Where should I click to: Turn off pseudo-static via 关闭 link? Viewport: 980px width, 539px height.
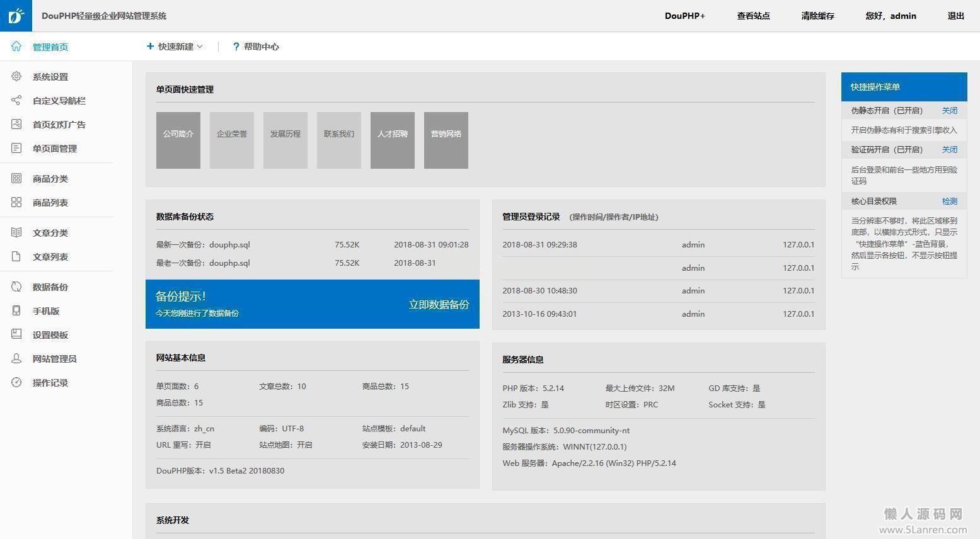pyautogui.click(x=949, y=111)
